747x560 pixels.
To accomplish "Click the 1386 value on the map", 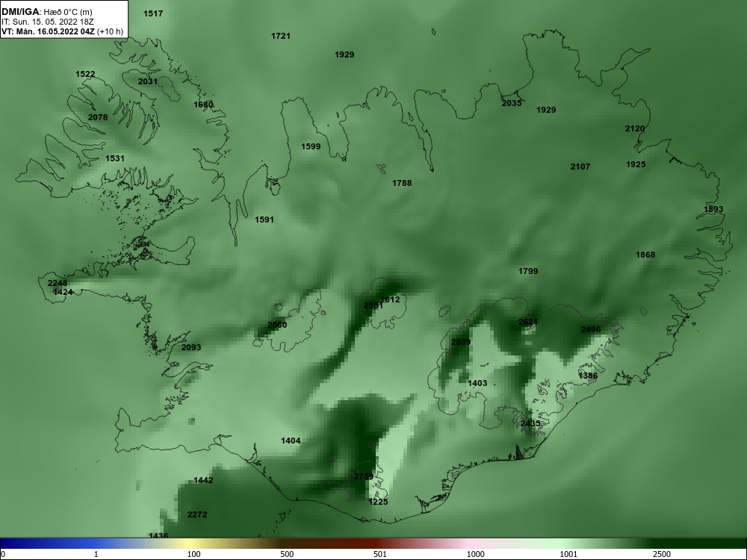I will click(x=588, y=376).
